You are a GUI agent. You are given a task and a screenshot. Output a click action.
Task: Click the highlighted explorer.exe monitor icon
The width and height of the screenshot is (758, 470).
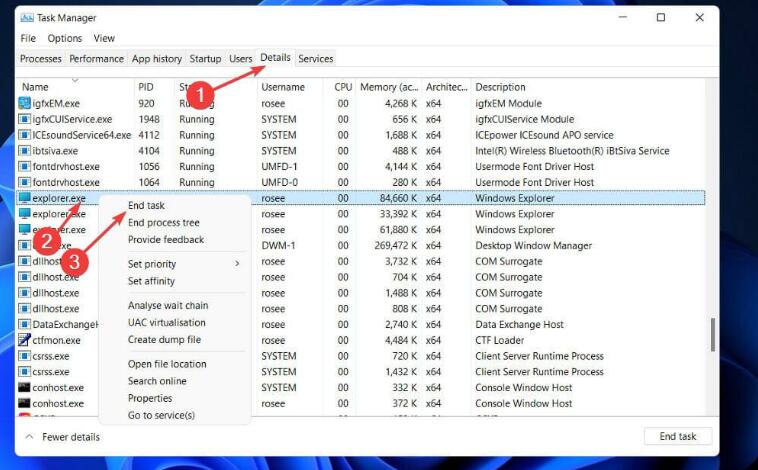[24, 198]
